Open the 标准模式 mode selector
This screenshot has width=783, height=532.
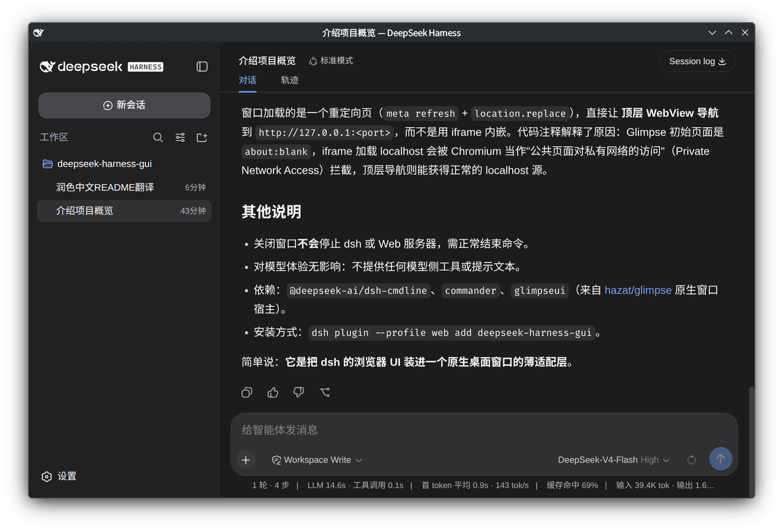coord(331,61)
